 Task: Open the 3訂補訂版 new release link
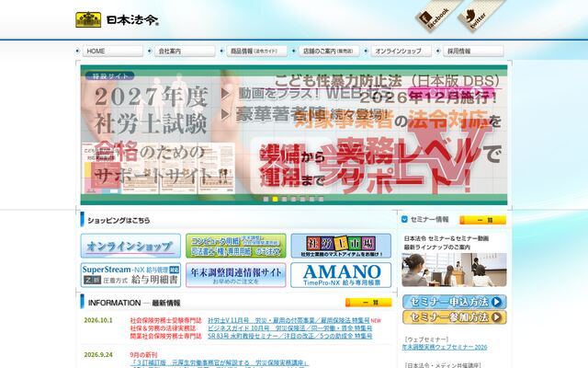220,362
